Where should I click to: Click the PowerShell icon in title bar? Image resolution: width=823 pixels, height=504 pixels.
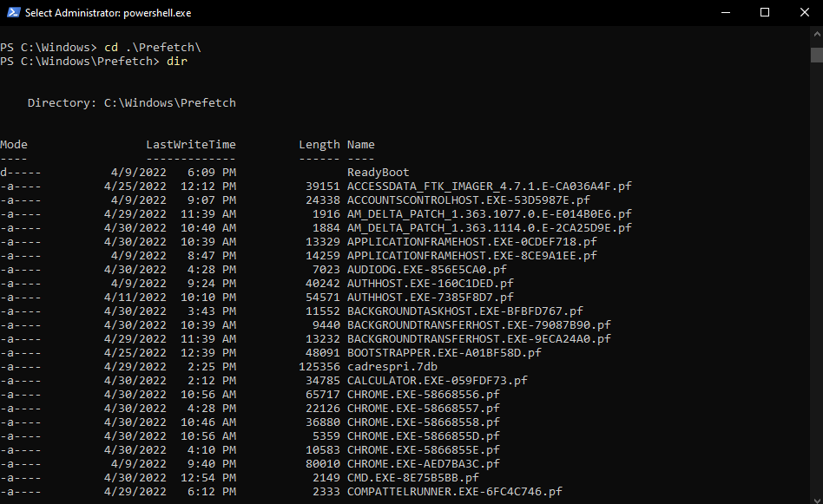[13, 12]
